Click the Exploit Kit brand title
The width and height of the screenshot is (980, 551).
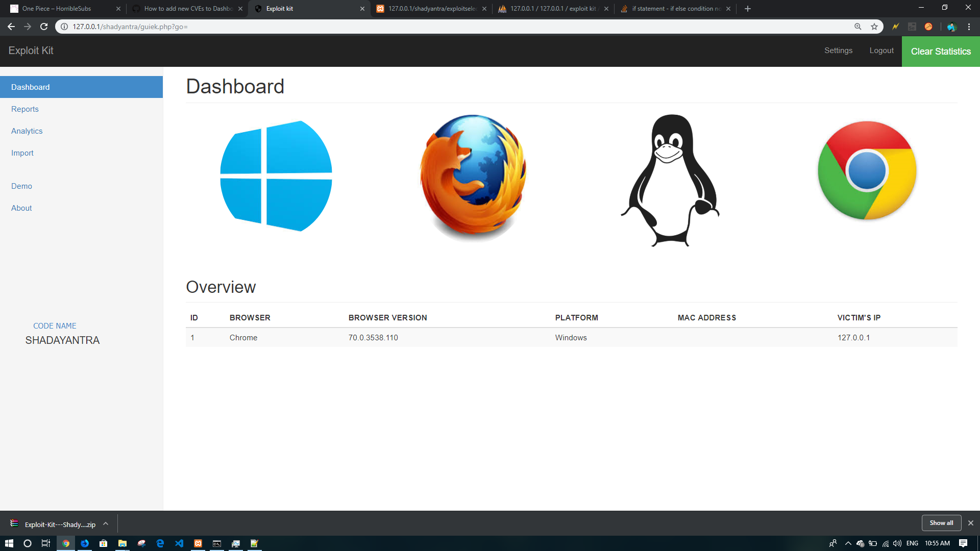tap(31, 51)
